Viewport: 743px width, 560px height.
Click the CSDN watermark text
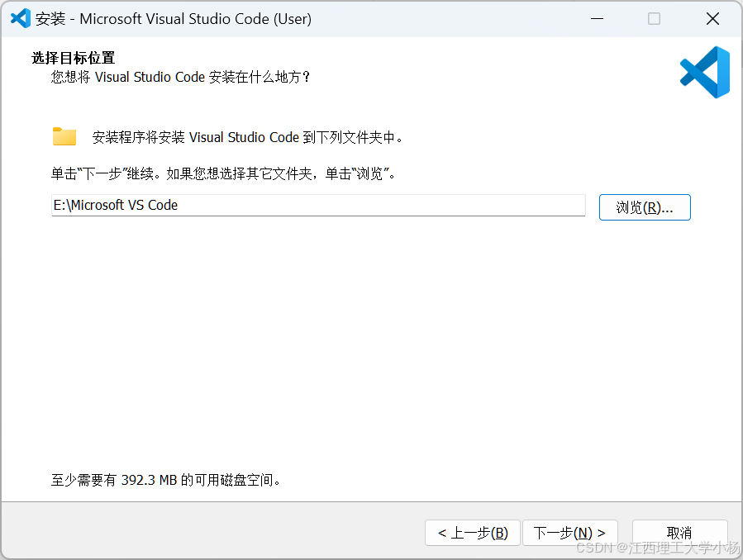(x=657, y=548)
